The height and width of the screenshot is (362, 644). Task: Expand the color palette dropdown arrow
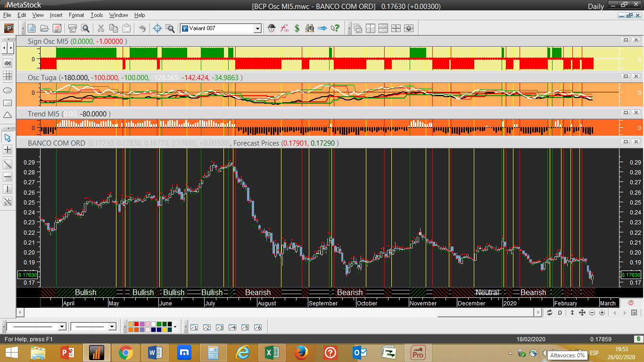175,327
